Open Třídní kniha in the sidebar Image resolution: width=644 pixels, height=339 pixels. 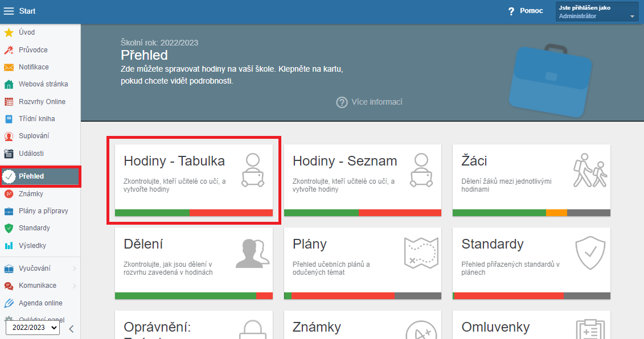[36, 119]
